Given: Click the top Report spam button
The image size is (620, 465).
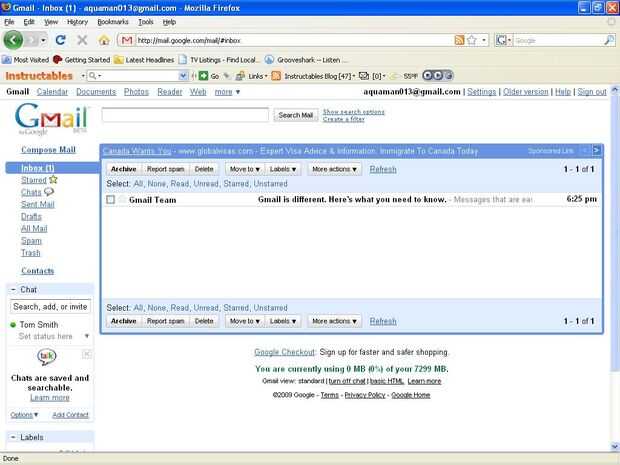Looking at the screenshot, I should pyautogui.click(x=165, y=169).
